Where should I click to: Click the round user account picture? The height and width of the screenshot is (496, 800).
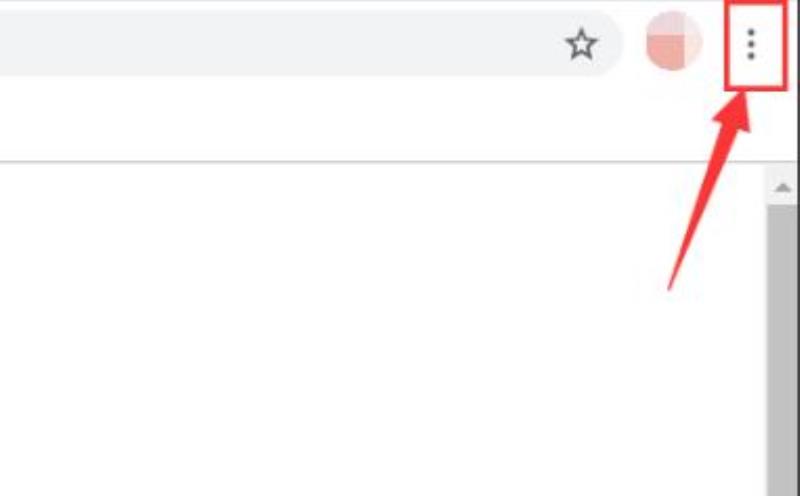click(x=674, y=40)
